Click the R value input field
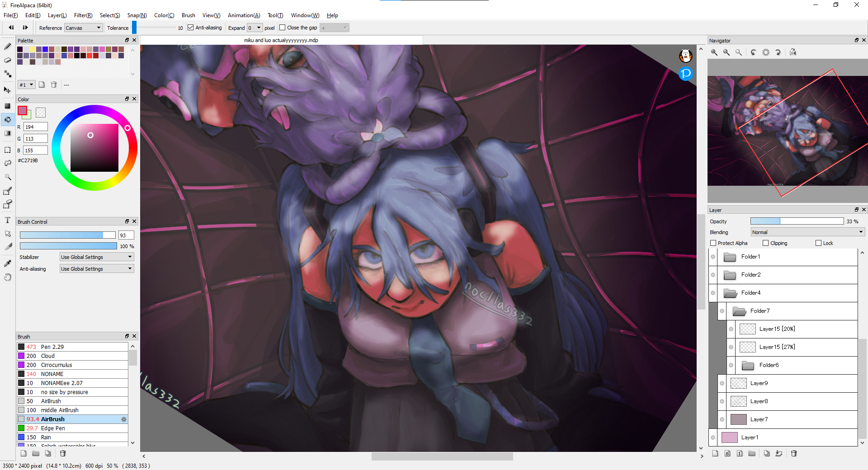 tap(36, 127)
